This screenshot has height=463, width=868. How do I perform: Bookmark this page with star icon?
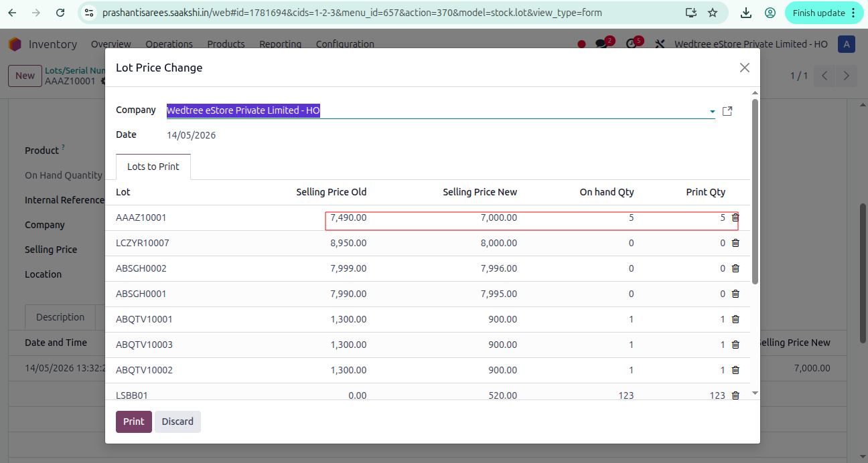click(713, 13)
